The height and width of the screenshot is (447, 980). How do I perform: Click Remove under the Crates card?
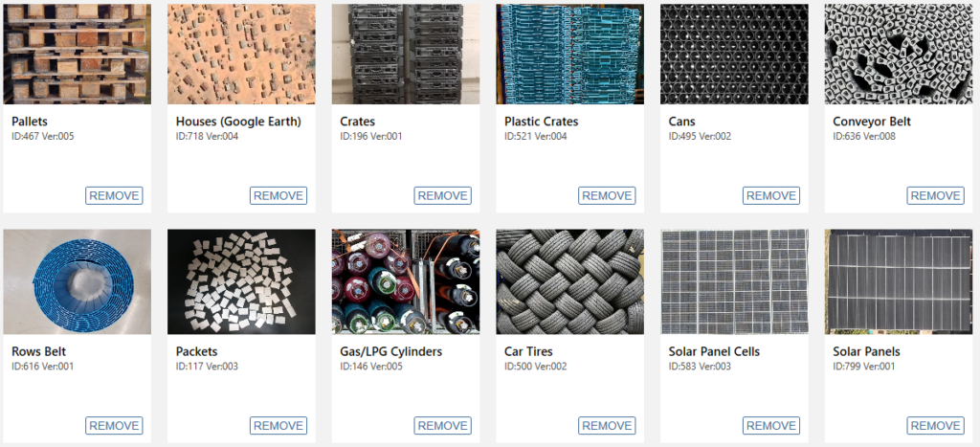tap(442, 195)
